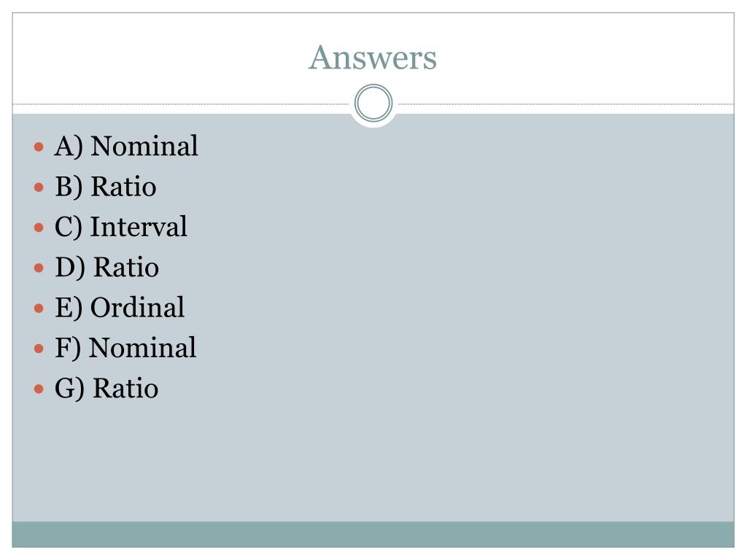Click the orange bullet beside G) Ratio
This screenshot has height=560, width=747.
pos(39,389)
